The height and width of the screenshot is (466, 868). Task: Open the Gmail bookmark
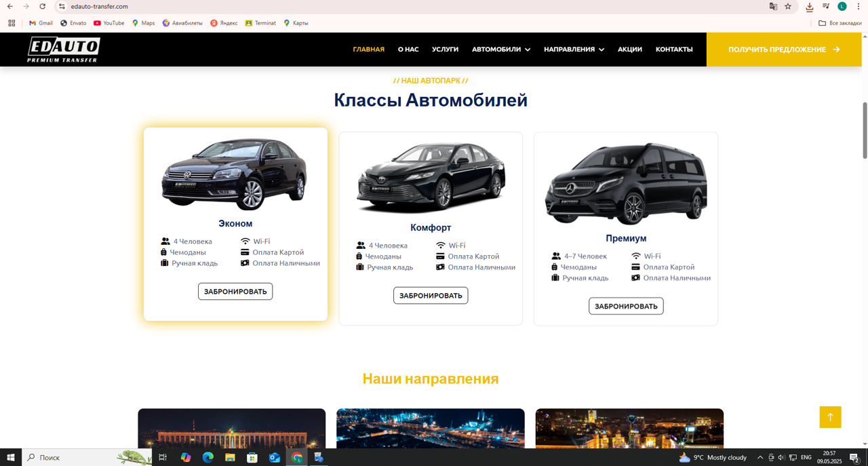41,23
